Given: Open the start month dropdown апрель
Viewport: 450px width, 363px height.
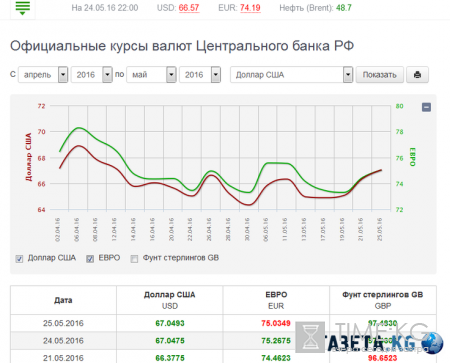Looking at the screenshot, I should (x=43, y=75).
